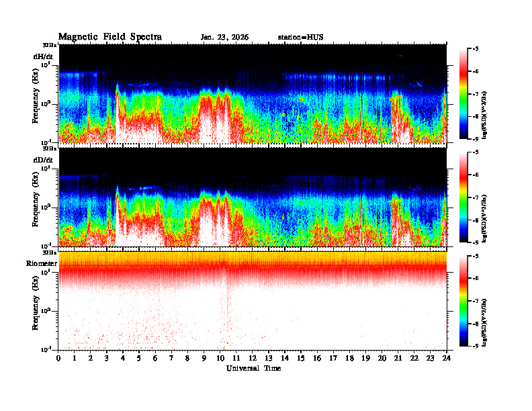Screen dimensions: 532x411
Task: Click hour "19" on the Universal Time axis
Action: point(365,358)
